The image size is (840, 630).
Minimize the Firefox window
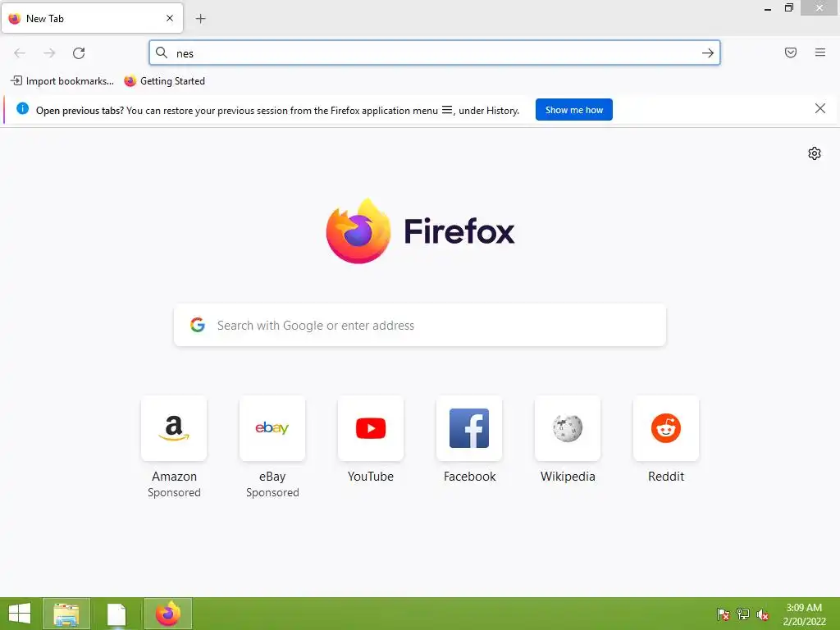768,8
